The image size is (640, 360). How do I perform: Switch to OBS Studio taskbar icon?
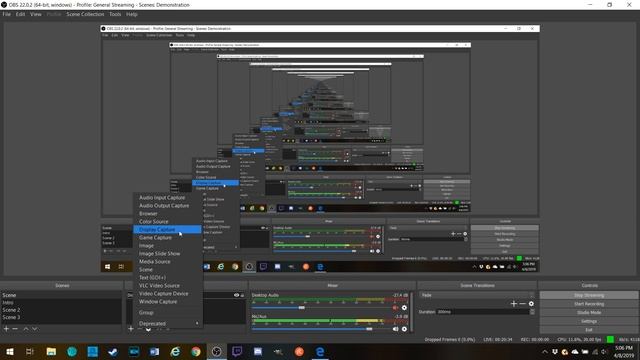pyautogui.click(x=217, y=351)
